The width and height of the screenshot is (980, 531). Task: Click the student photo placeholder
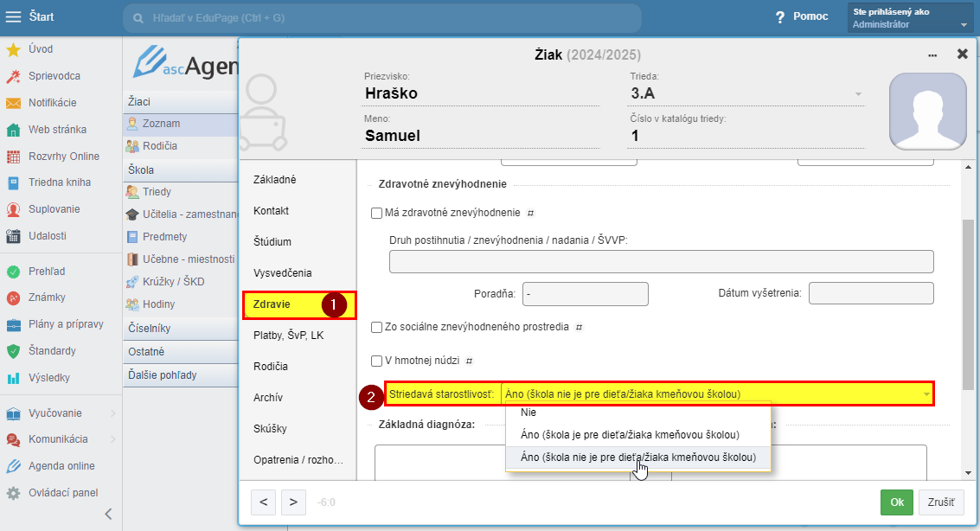[x=928, y=112]
